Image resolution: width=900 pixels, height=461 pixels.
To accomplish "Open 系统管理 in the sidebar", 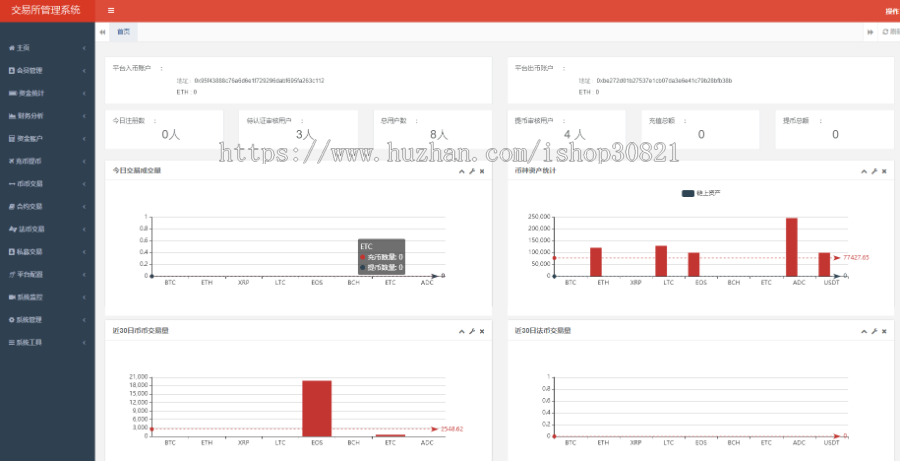I will coord(30,320).
